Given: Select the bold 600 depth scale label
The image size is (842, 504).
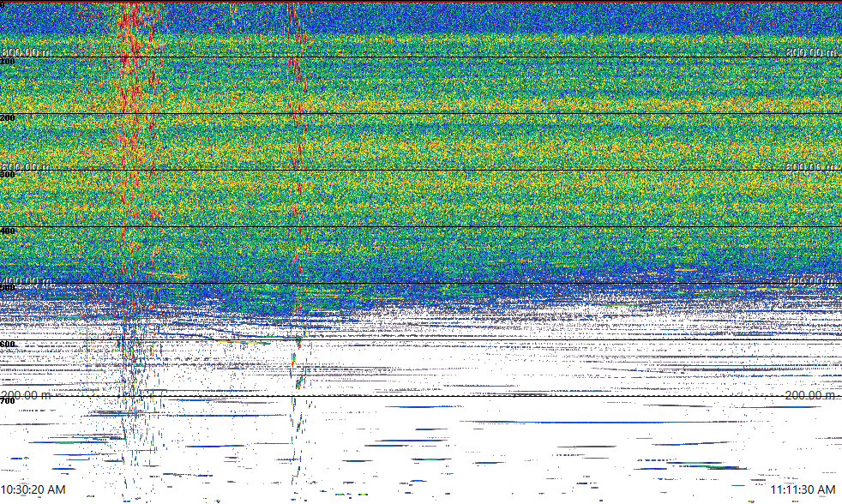Looking at the screenshot, I should click(x=8, y=345).
